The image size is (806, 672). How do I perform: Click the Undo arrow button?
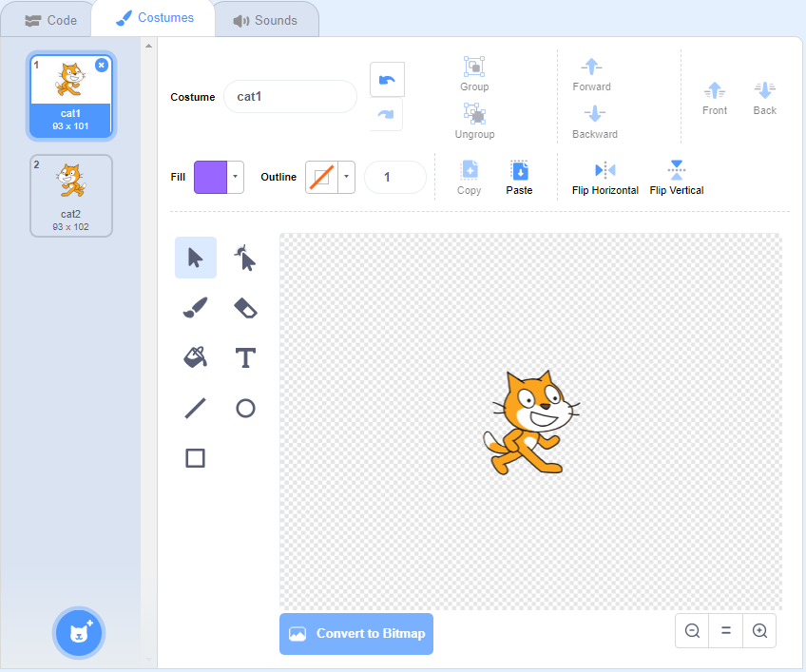coord(387,80)
